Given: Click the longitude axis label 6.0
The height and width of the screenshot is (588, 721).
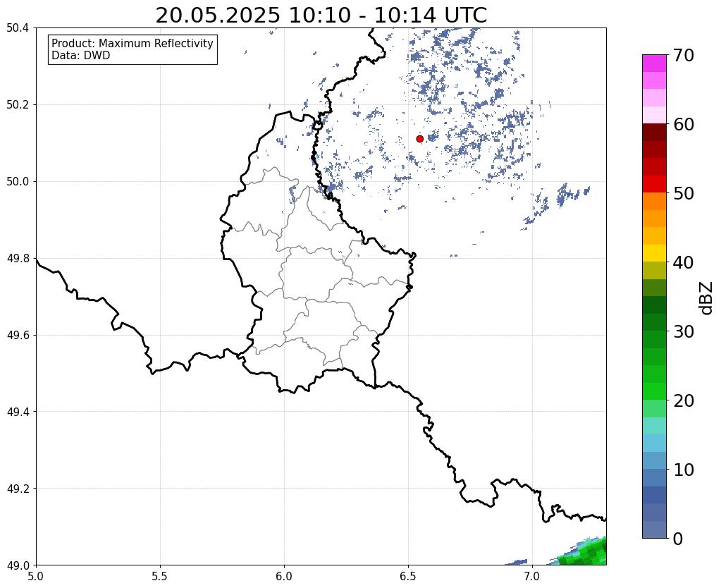Looking at the screenshot, I should coord(284,576).
